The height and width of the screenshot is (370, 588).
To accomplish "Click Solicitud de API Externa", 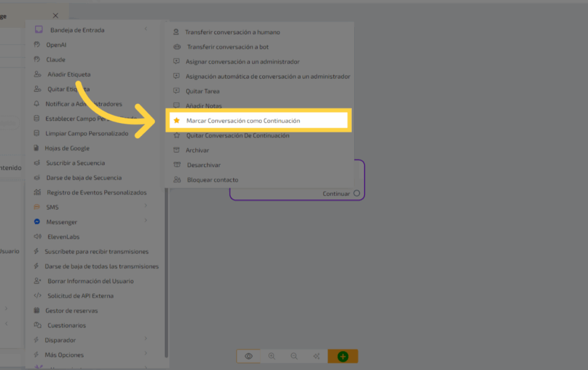I will (x=80, y=296).
